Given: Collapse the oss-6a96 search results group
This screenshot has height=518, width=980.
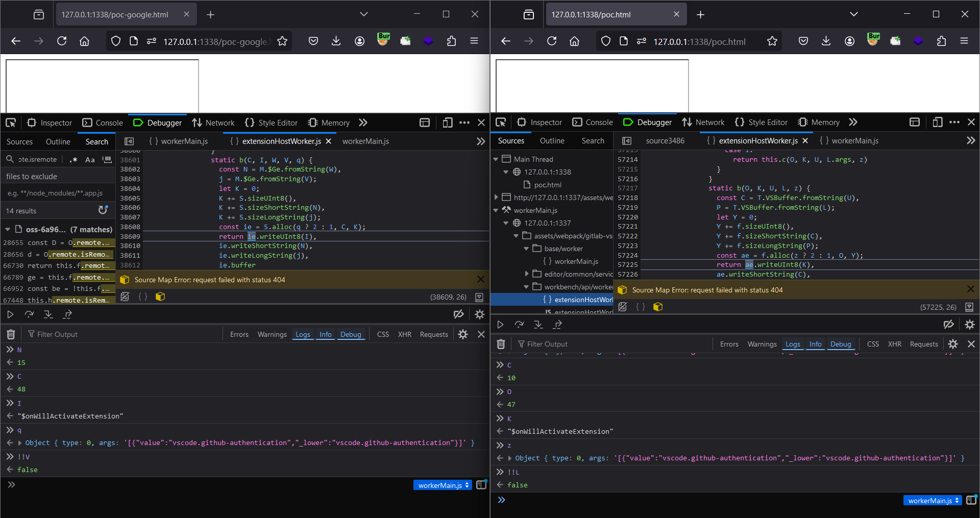Looking at the screenshot, I should [8, 230].
